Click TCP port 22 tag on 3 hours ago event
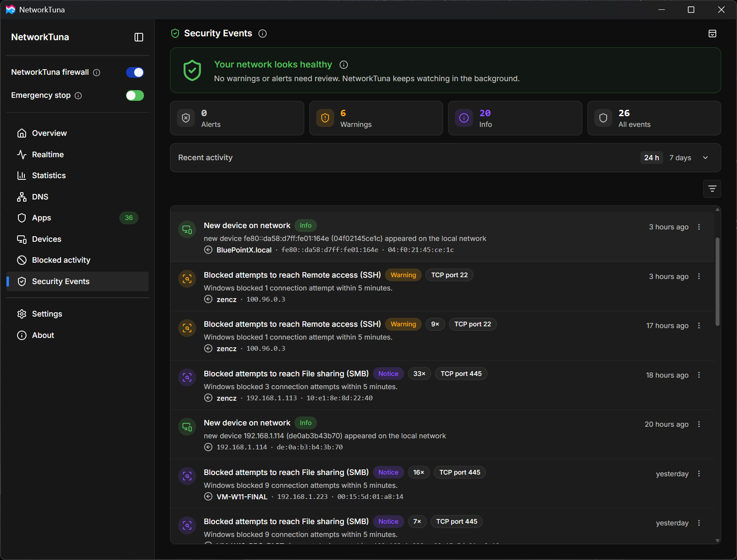 click(449, 275)
